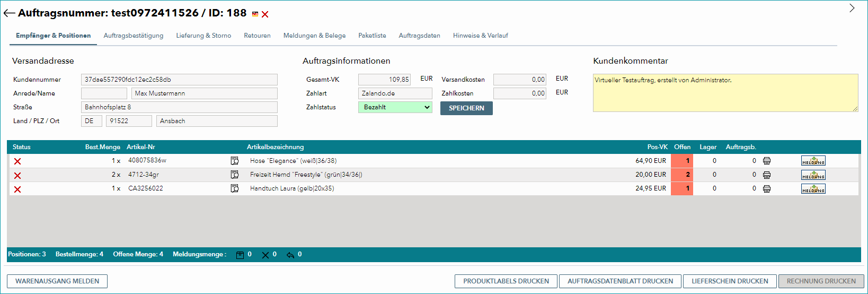Click the SPEICHERN button

pyautogui.click(x=466, y=108)
